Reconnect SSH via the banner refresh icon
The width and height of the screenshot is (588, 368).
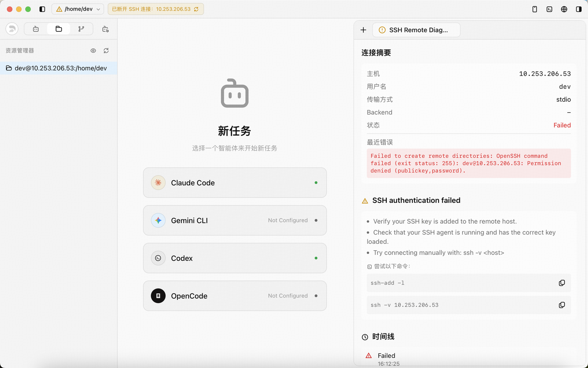pyautogui.click(x=198, y=9)
